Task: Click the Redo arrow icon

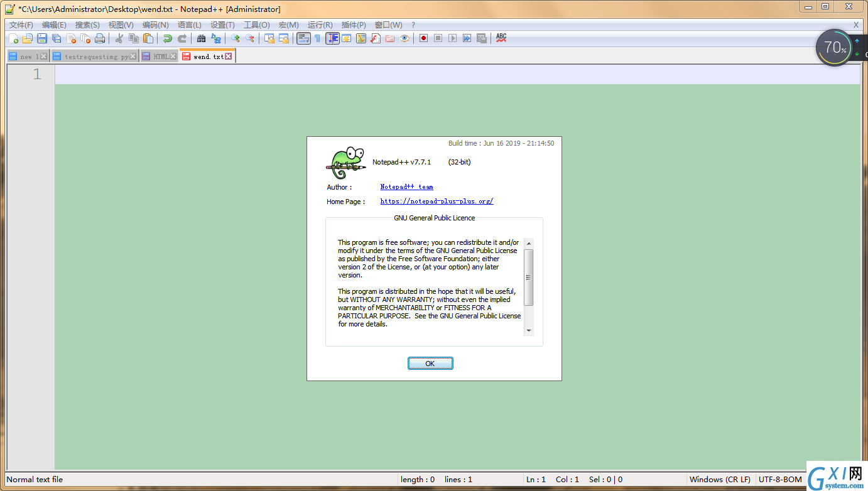Action: click(x=182, y=38)
